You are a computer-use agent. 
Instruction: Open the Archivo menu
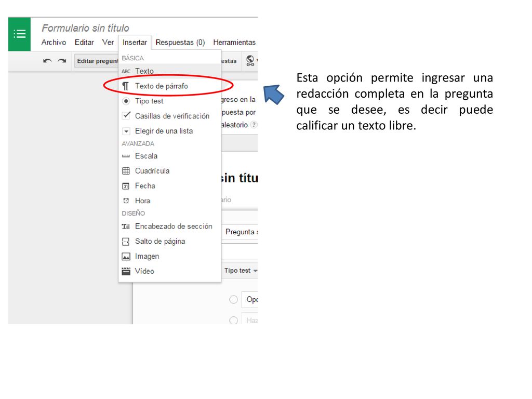[54, 43]
